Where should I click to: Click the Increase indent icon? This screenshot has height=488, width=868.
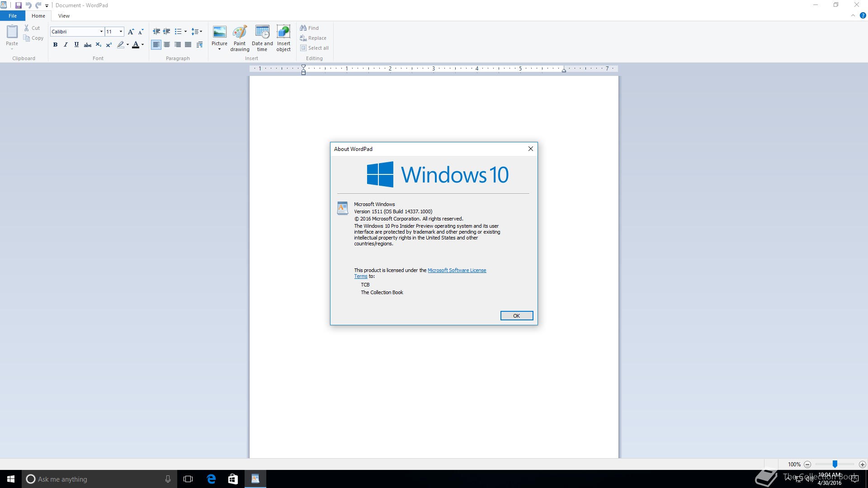pyautogui.click(x=167, y=32)
